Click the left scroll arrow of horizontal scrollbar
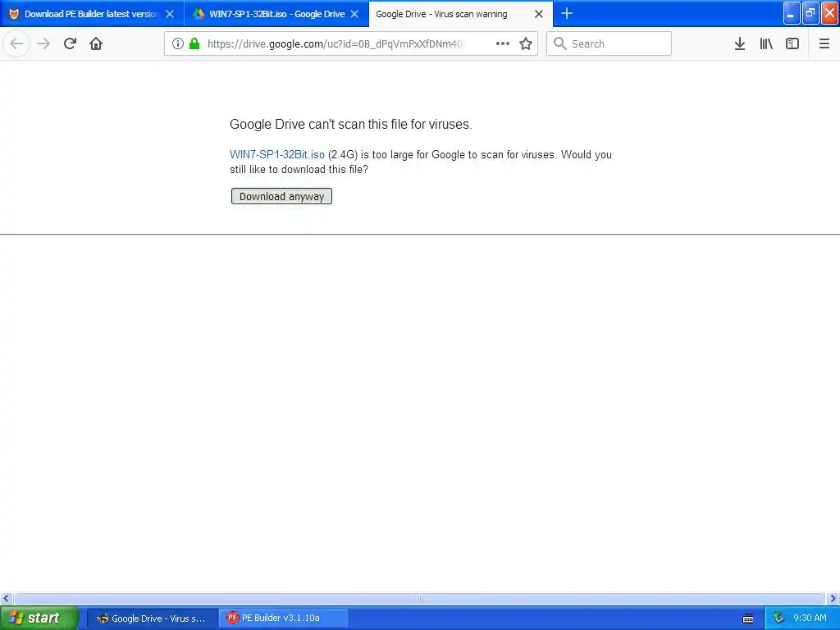840x630 pixels. click(6, 598)
